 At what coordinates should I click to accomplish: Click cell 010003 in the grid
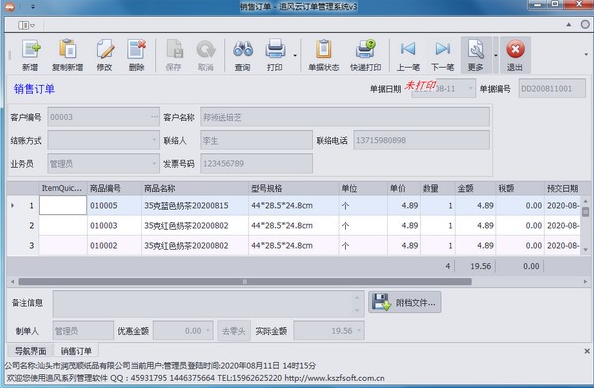pyautogui.click(x=114, y=225)
